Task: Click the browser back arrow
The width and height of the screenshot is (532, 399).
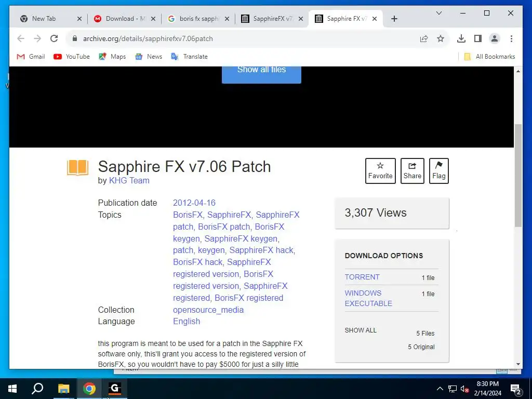Action: coord(21,38)
